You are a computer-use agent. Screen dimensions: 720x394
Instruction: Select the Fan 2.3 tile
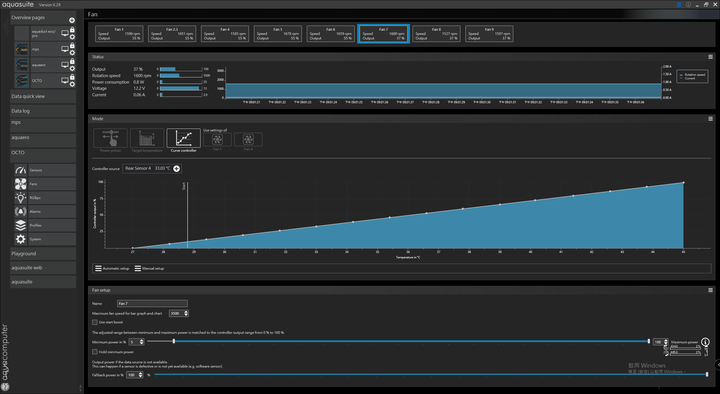[x=172, y=34]
